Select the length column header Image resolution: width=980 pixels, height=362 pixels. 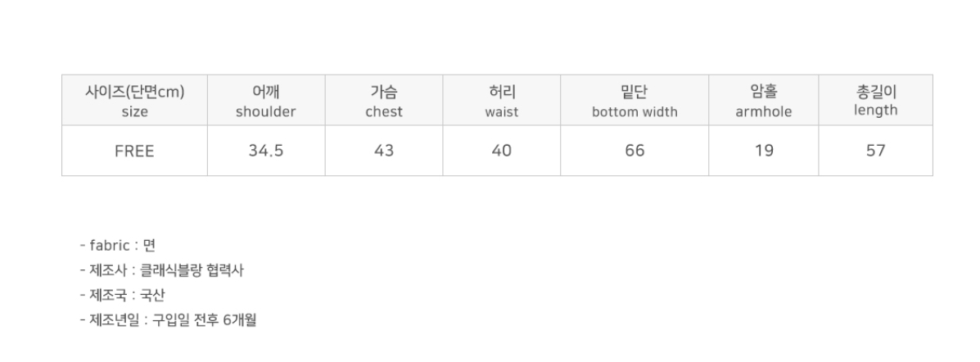(875, 102)
